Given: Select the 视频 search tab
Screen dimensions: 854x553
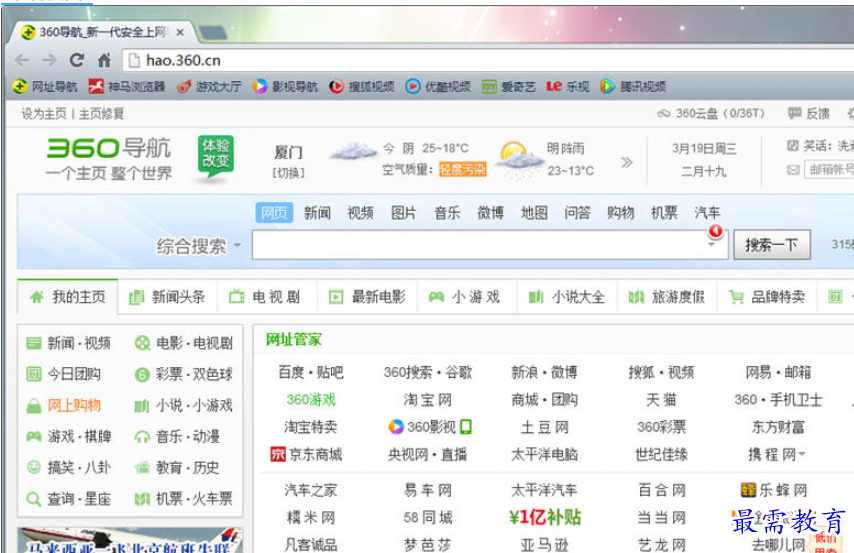Looking at the screenshot, I should pyautogui.click(x=360, y=212).
